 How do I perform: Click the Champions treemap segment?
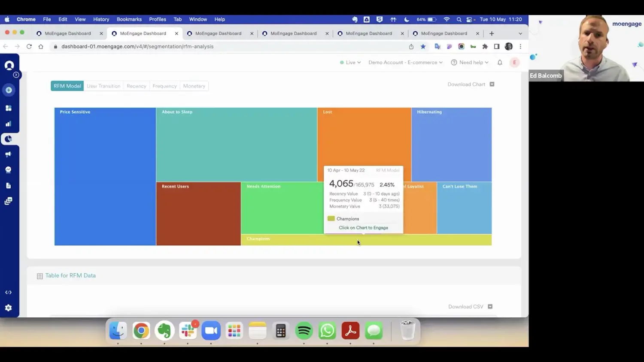tap(366, 240)
